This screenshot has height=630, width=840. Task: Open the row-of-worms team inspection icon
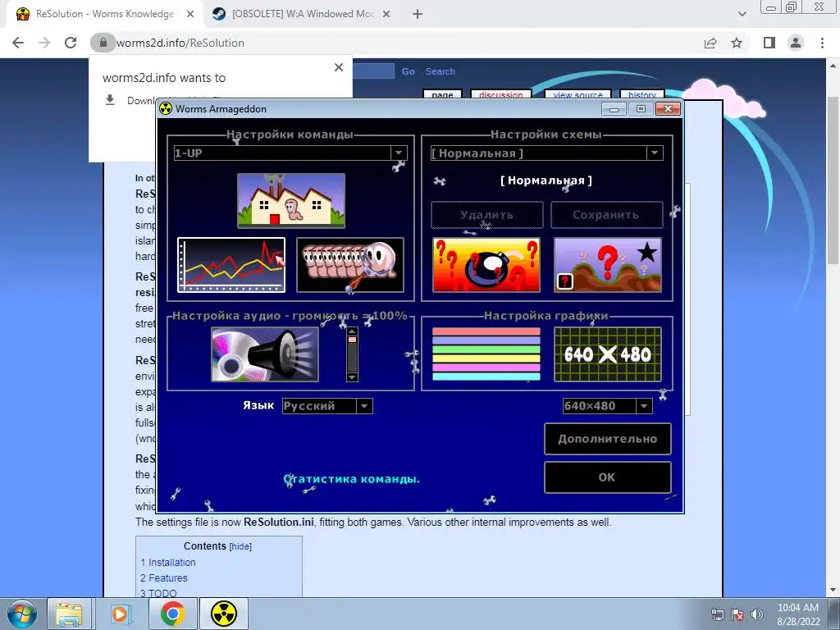click(349, 265)
